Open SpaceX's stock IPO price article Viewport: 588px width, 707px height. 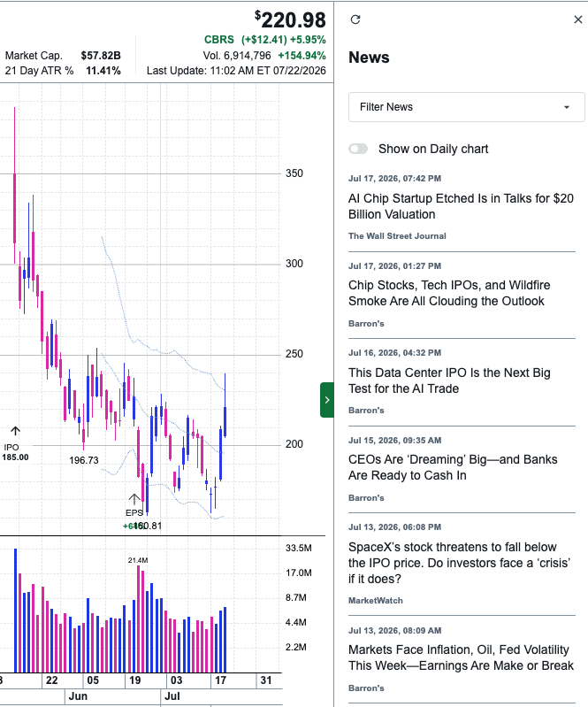(459, 563)
